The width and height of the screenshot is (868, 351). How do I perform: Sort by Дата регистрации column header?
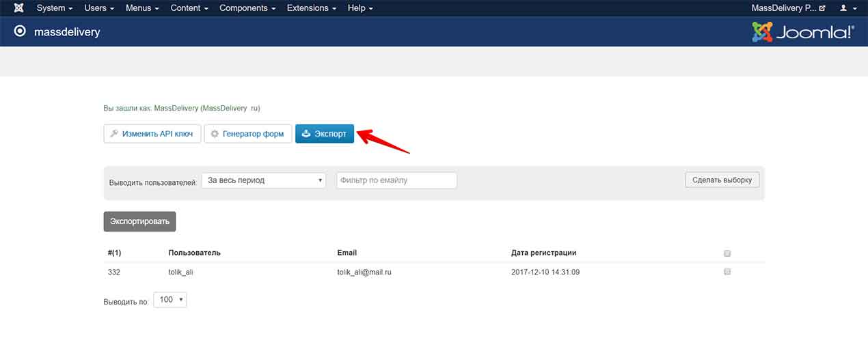(x=543, y=253)
